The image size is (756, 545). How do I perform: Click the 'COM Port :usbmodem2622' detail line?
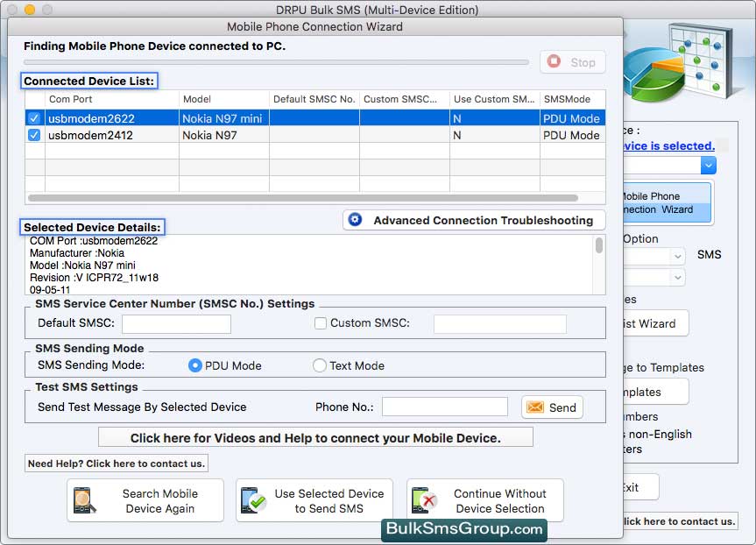click(x=94, y=241)
